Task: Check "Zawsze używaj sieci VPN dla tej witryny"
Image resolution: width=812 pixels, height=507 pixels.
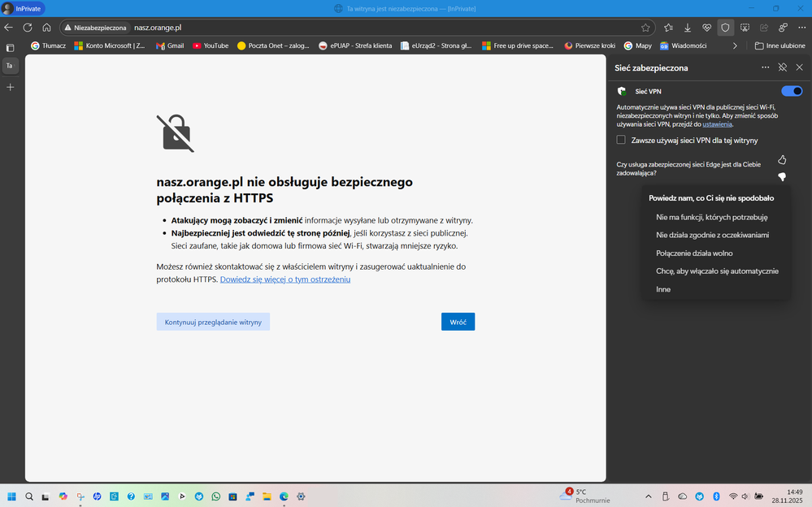Action: 621,140
